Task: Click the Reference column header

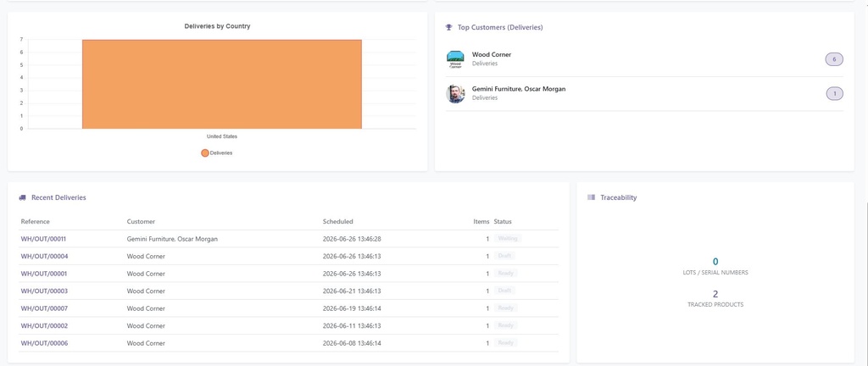Action: (36, 222)
